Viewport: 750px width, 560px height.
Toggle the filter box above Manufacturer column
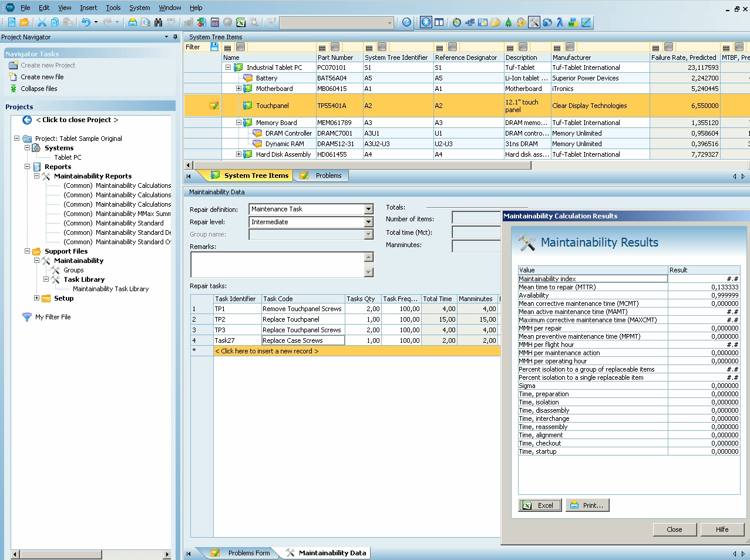[x=570, y=47]
